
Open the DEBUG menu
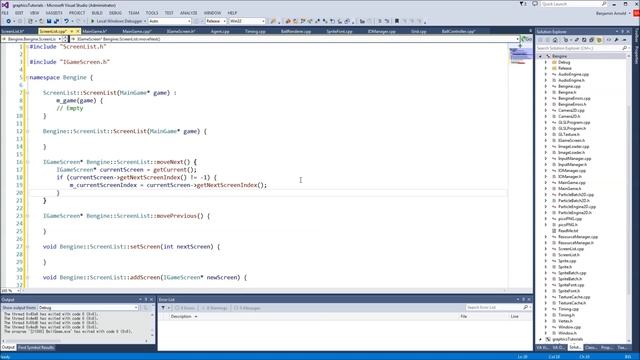(116, 13)
